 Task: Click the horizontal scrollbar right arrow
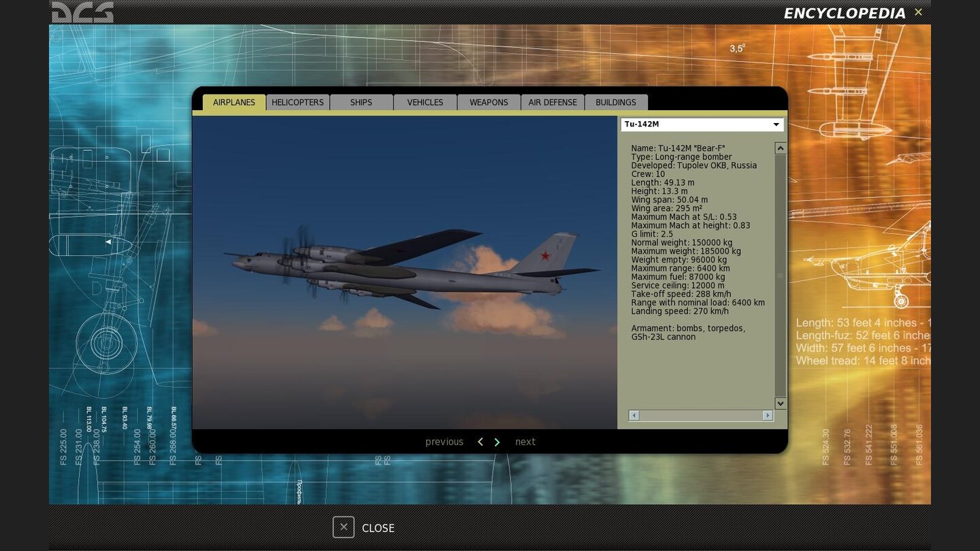768,416
